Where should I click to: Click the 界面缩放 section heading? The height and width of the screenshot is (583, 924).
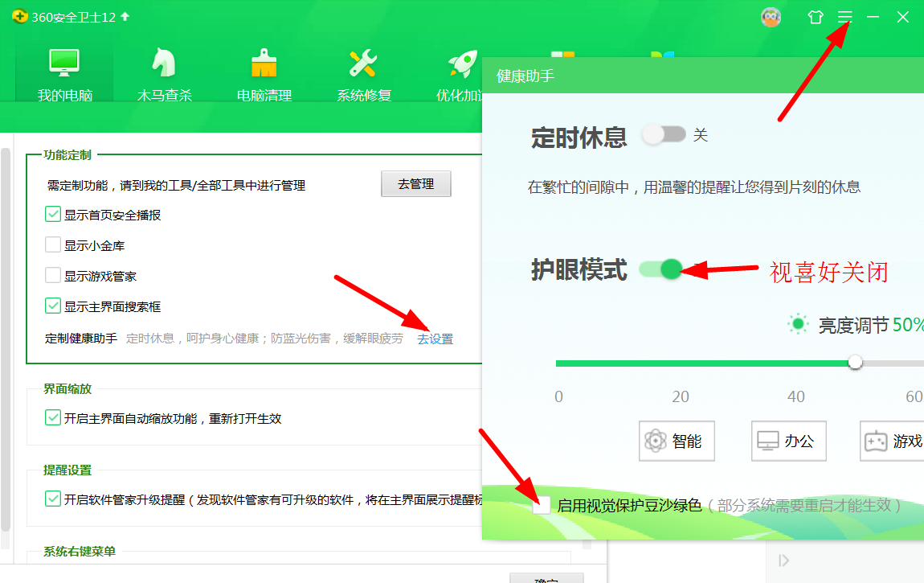point(67,389)
